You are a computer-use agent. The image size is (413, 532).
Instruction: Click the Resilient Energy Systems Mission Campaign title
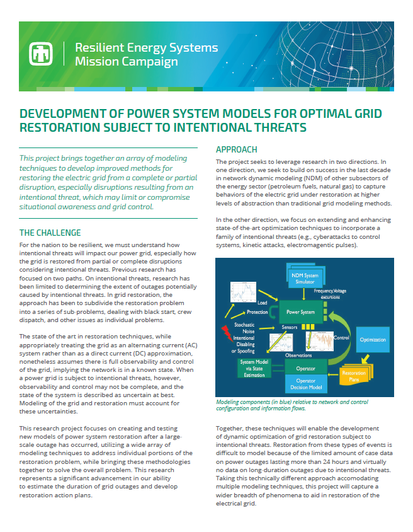pyautogui.click(x=146, y=55)
